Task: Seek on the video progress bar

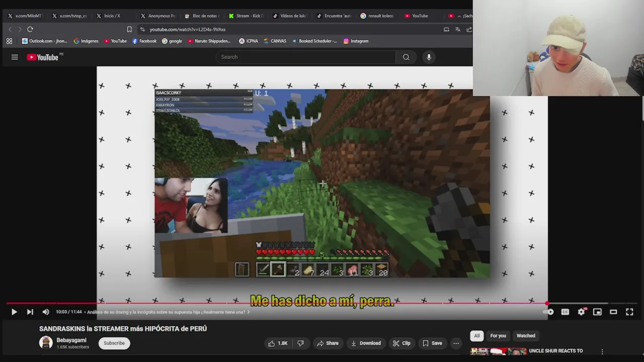Action: pyautogui.click(x=322, y=303)
